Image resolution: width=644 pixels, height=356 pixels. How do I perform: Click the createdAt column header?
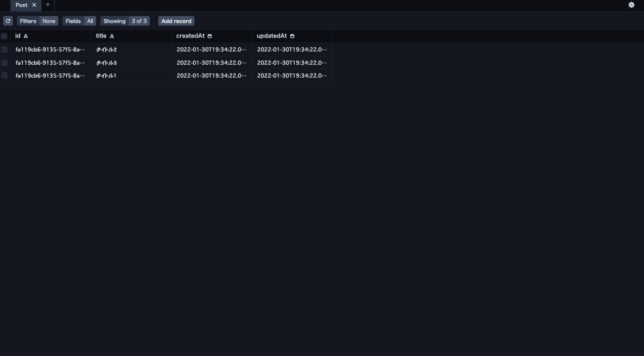212,36
